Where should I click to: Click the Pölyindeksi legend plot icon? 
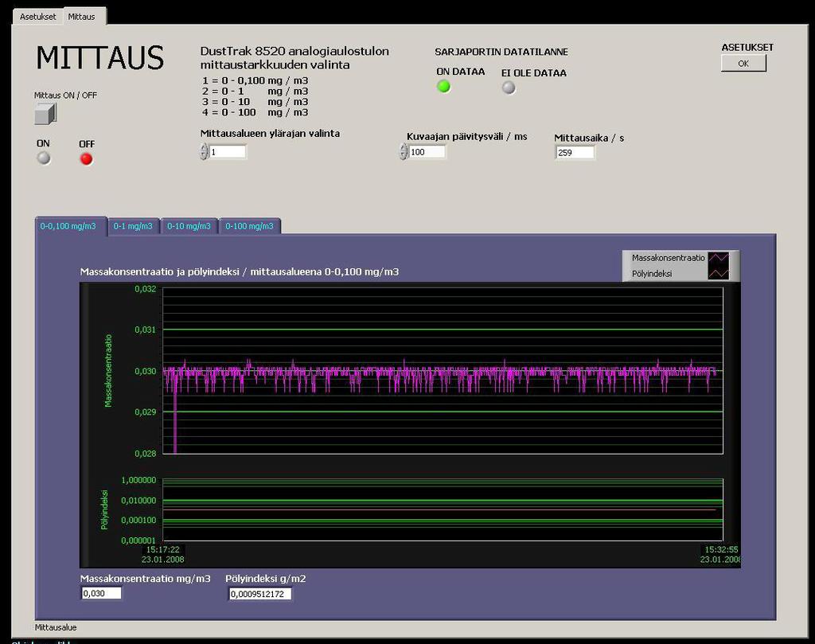click(719, 273)
